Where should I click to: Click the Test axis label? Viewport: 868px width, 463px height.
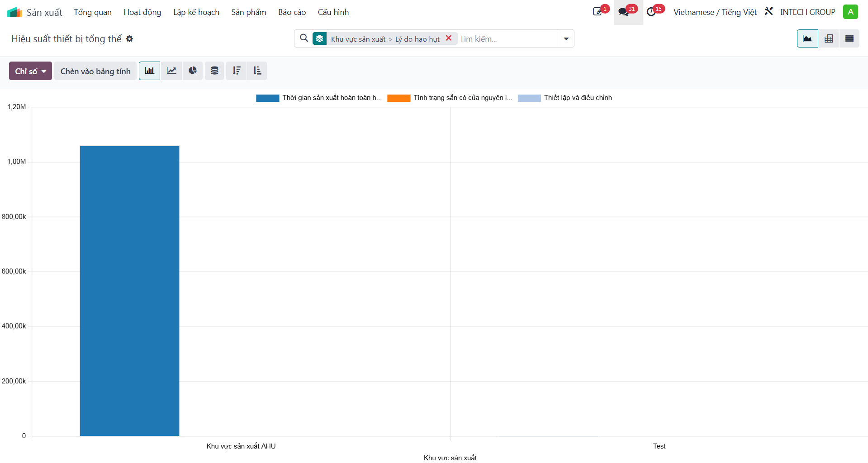(659, 446)
